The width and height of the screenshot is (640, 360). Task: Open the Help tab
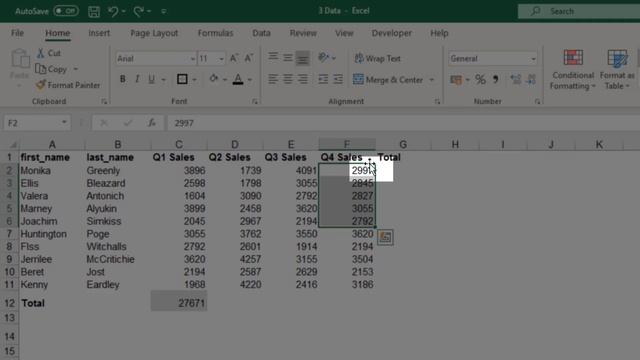[x=439, y=33]
